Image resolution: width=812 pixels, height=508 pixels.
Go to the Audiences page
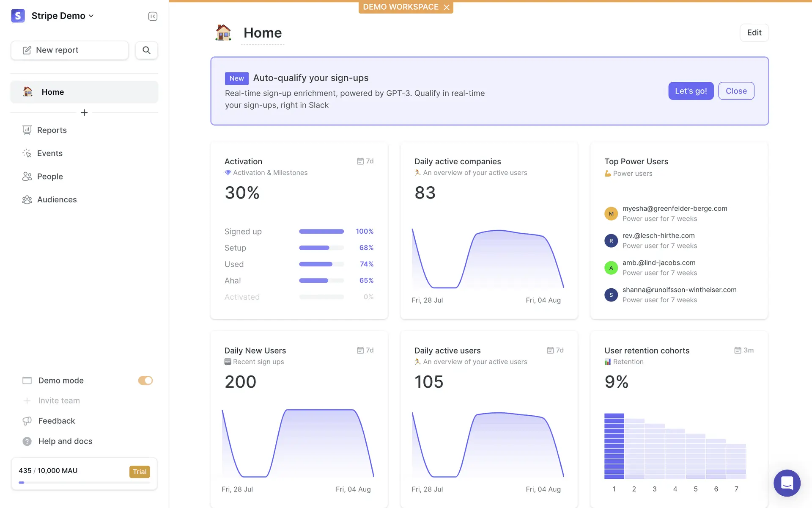57,199
